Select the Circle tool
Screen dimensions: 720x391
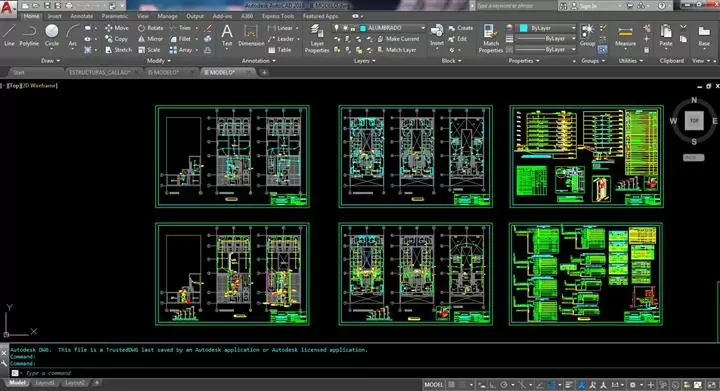52,36
